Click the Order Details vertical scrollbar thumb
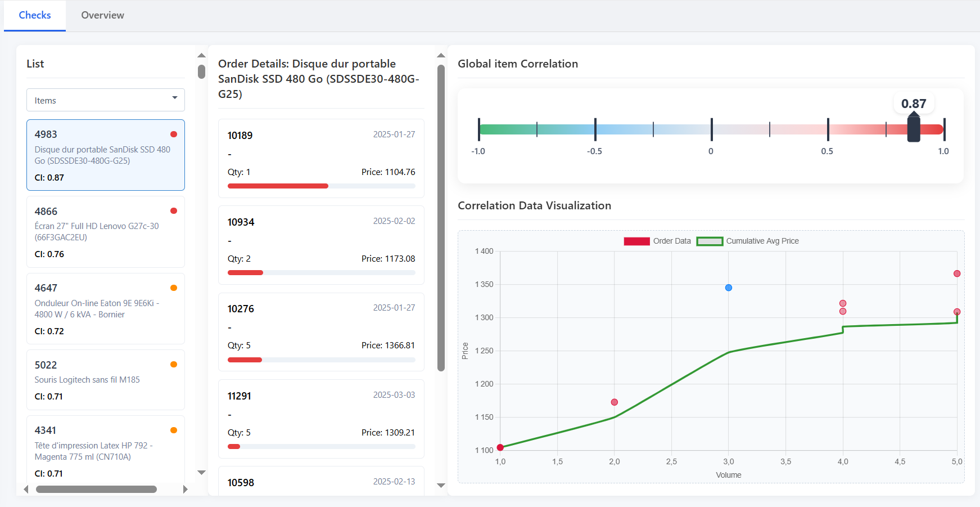 point(441,218)
